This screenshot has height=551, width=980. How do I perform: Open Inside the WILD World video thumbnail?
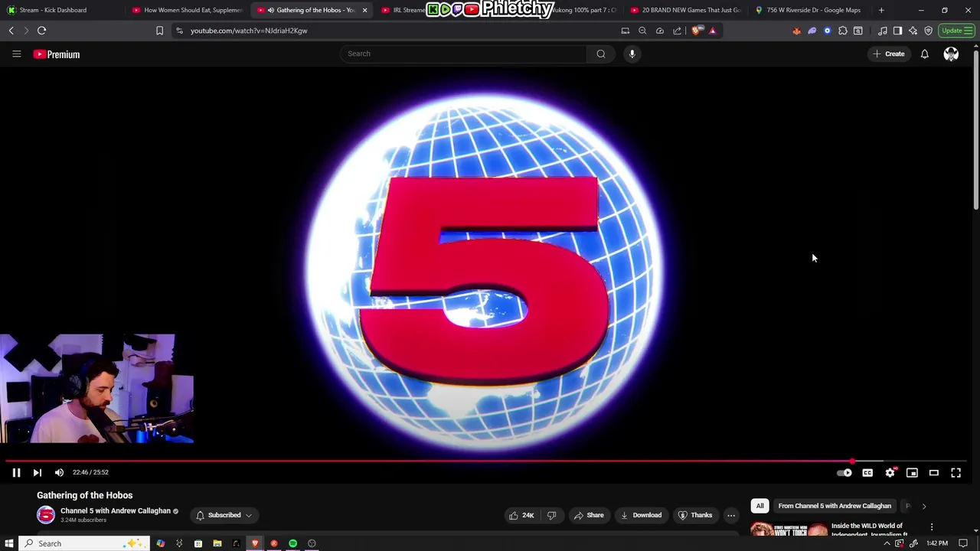tap(789, 530)
